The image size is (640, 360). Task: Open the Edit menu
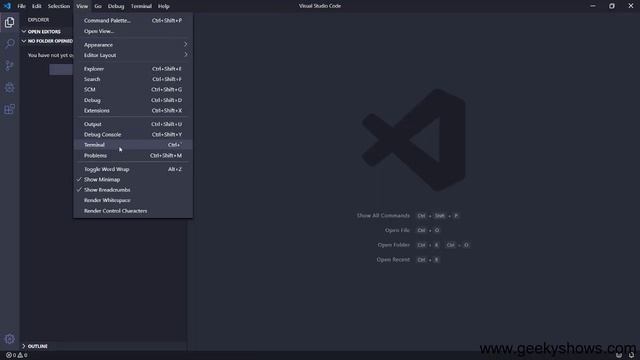(37, 6)
